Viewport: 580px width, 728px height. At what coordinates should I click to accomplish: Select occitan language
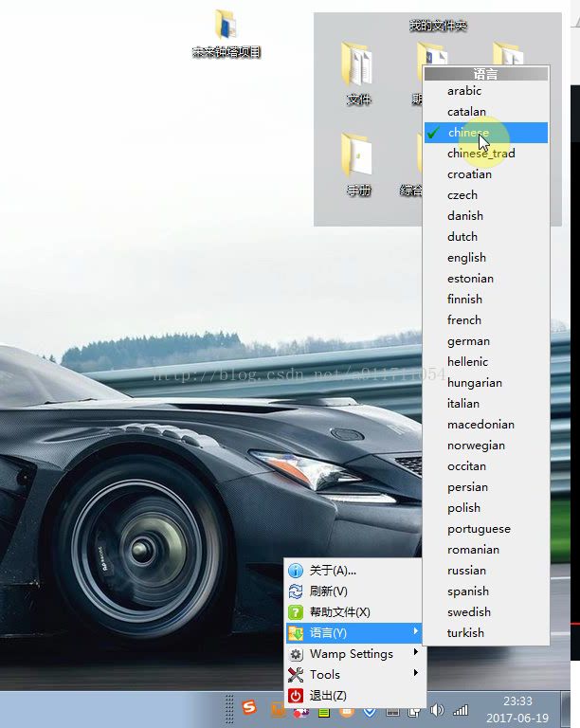(x=486, y=466)
